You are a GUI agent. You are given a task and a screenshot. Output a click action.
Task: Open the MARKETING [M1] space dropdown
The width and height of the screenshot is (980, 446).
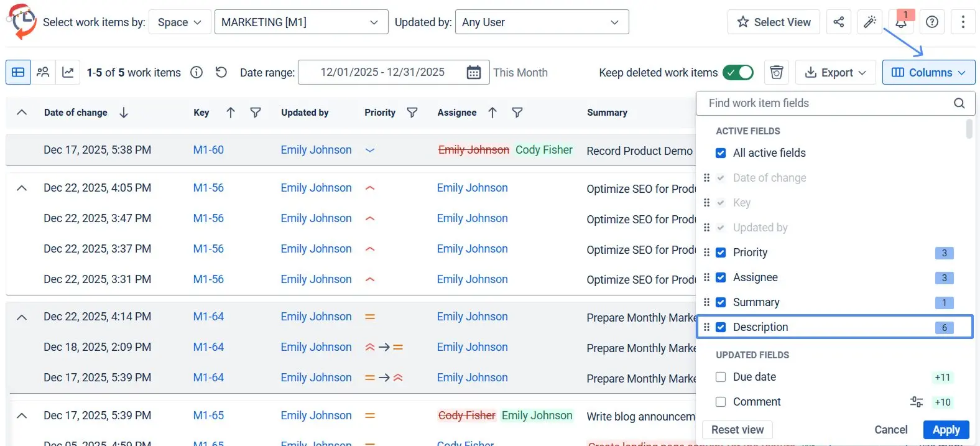point(301,22)
